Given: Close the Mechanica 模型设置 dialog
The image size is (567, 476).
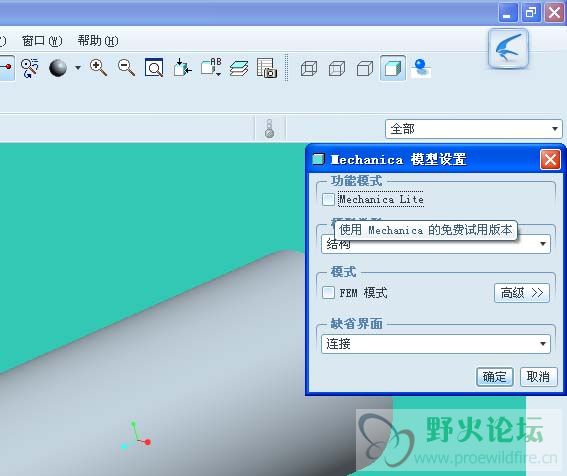Looking at the screenshot, I should pyautogui.click(x=550, y=160).
